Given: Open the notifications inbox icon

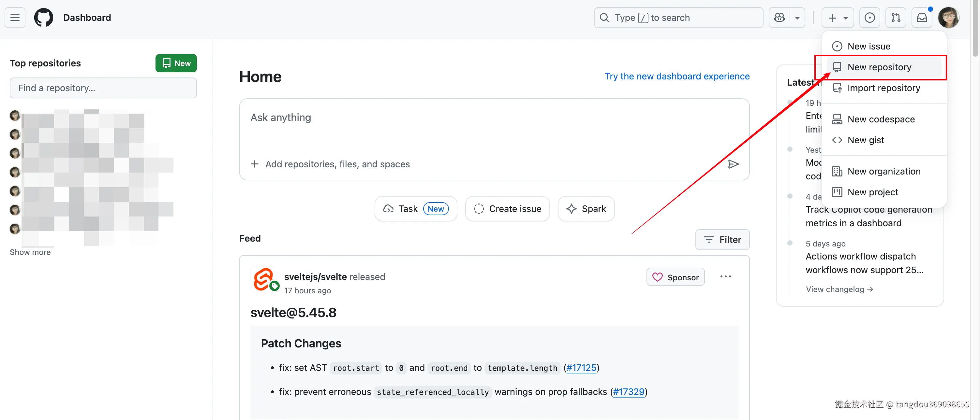Looking at the screenshot, I should [922, 18].
